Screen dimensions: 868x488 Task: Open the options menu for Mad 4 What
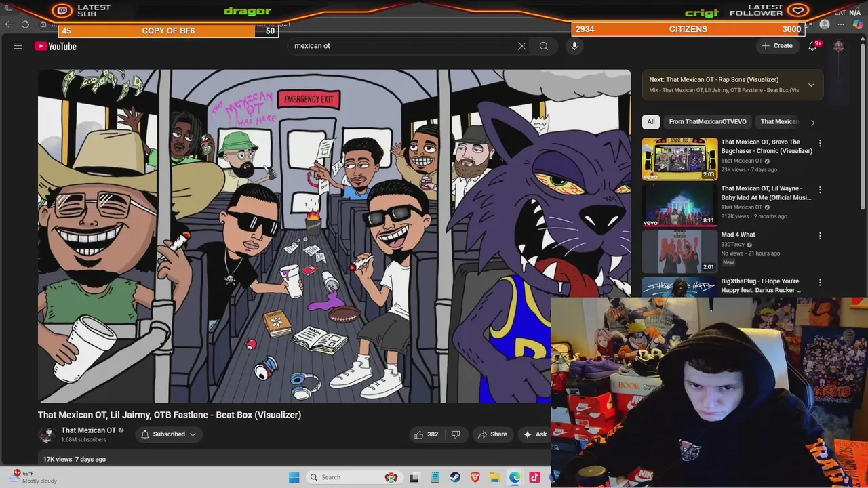pos(820,236)
